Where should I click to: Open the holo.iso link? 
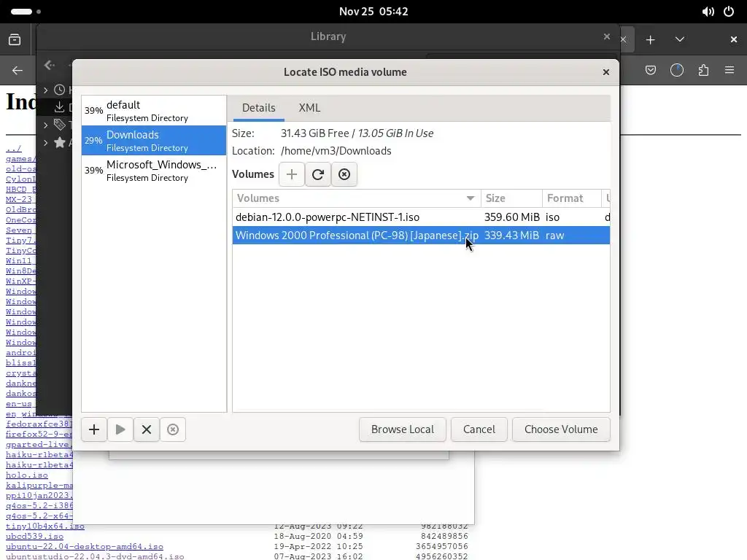27,475
